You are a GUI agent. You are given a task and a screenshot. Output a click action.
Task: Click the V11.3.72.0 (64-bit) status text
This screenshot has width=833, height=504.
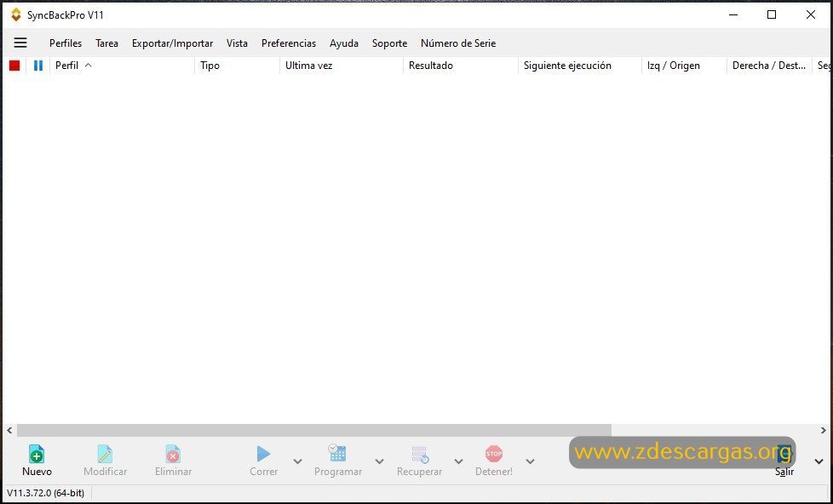[46, 493]
